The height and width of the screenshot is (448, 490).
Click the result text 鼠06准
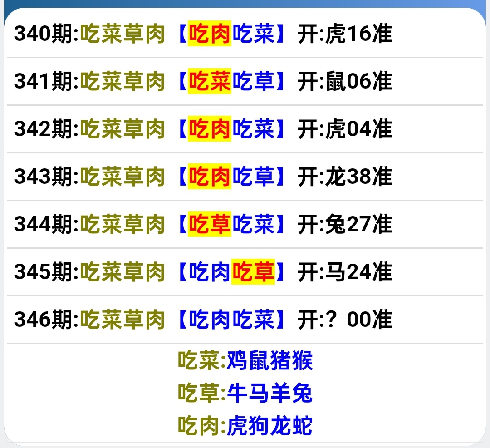(358, 82)
